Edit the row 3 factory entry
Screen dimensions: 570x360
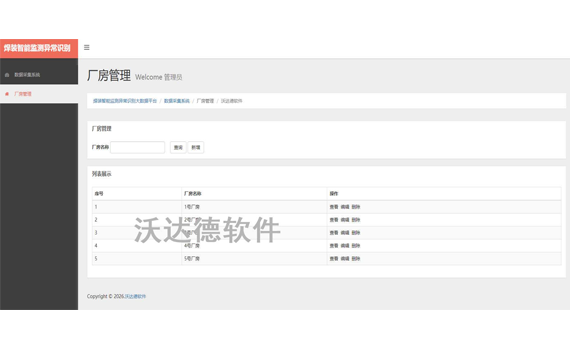click(345, 233)
